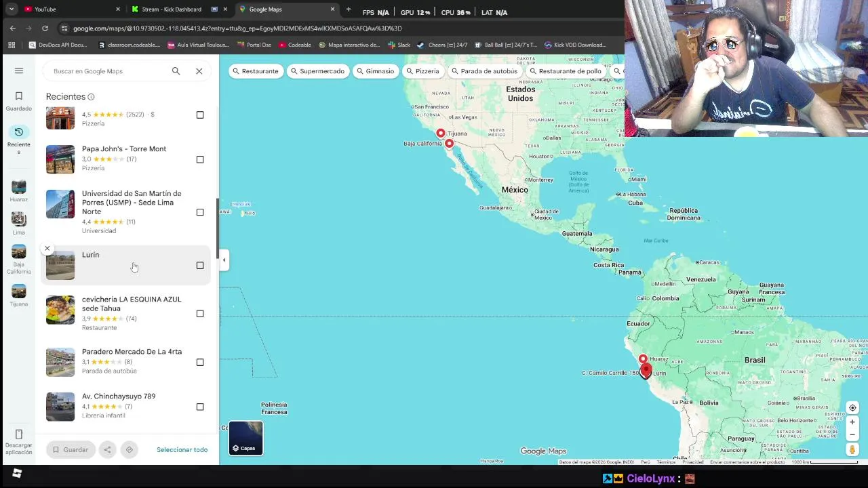Click the Huaraz map pin

pos(643,359)
